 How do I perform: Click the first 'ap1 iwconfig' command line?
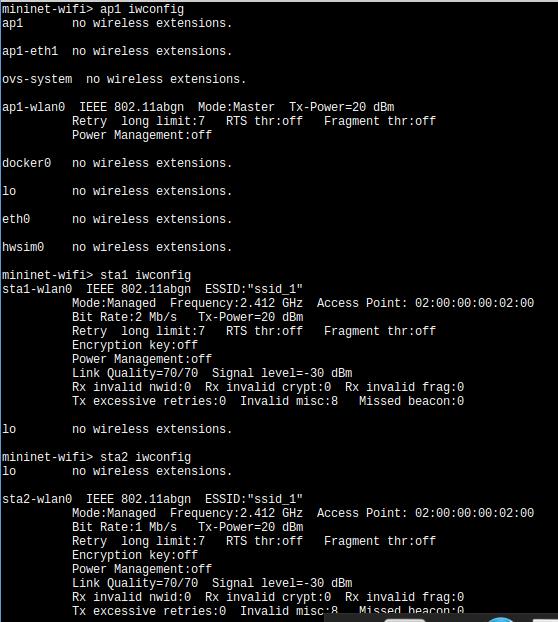93,9
